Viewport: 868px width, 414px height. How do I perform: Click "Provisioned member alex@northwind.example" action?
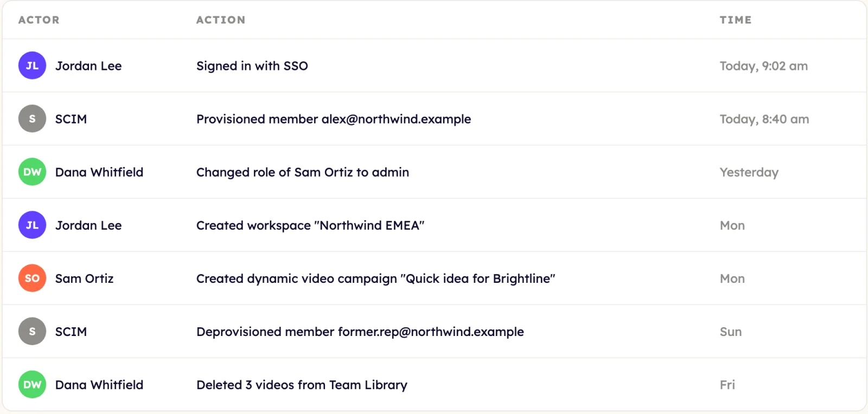point(334,119)
